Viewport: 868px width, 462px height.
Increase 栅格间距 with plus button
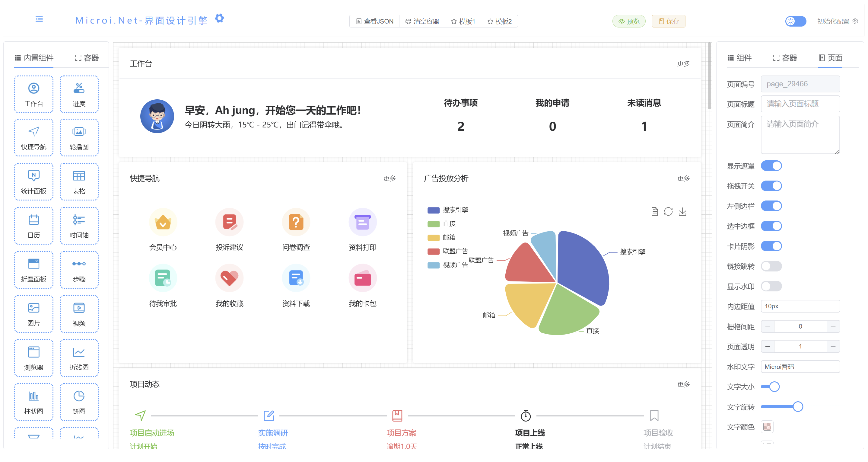[833, 326]
